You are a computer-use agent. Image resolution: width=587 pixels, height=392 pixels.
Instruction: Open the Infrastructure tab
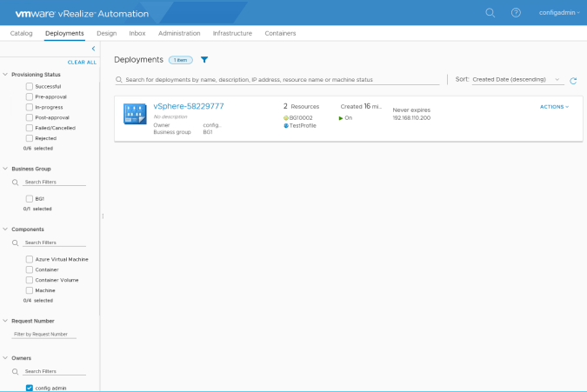pos(232,33)
